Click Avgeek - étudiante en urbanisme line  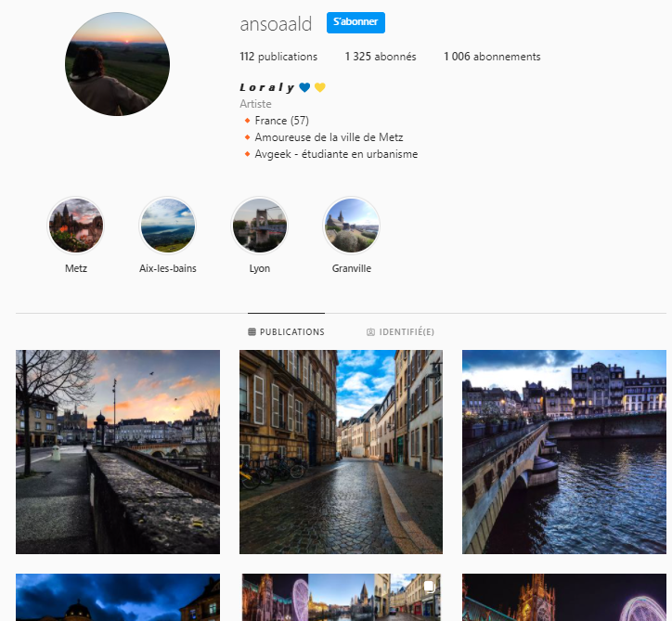click(336, 154)
